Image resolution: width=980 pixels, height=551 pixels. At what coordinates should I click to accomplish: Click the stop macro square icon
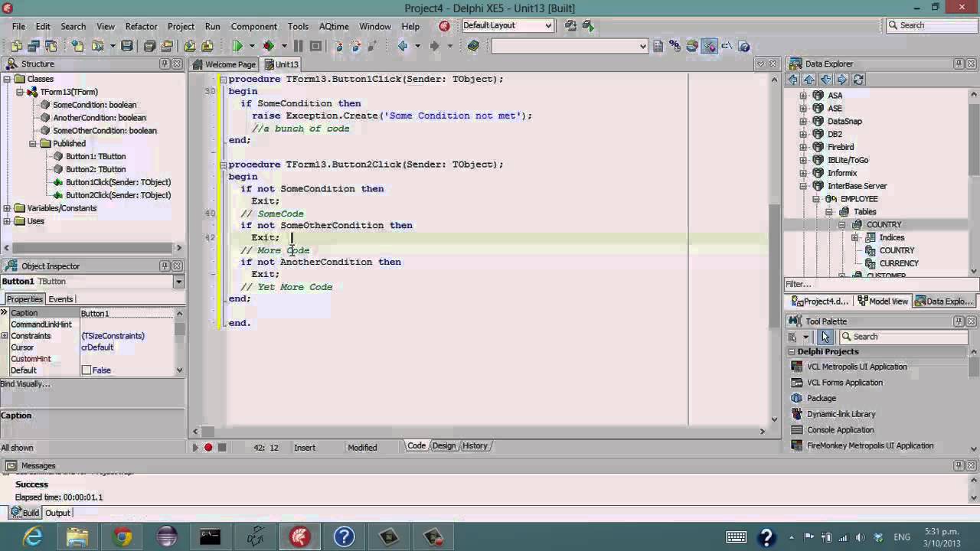tap(222, 447)
